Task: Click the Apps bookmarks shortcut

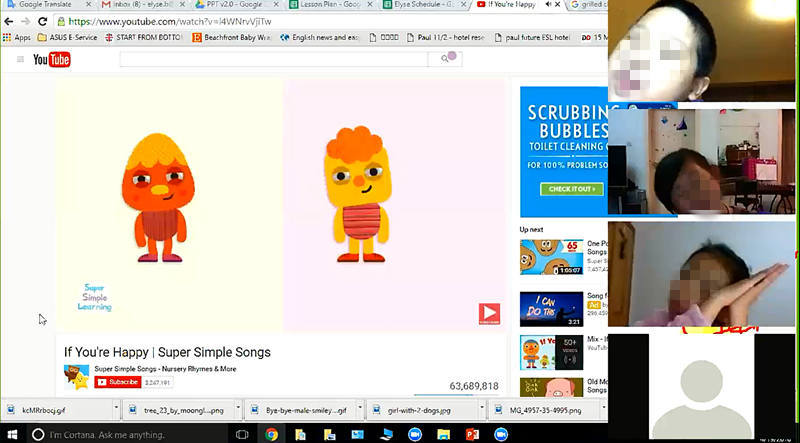Action: (x=17, y=37)
